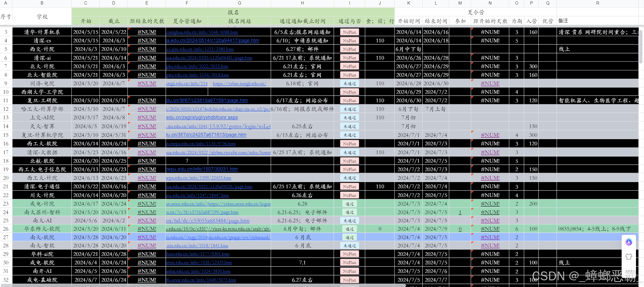644x287 pixels.
Task: Click the 夏令营 merged header cell
Action: [475, 12]
